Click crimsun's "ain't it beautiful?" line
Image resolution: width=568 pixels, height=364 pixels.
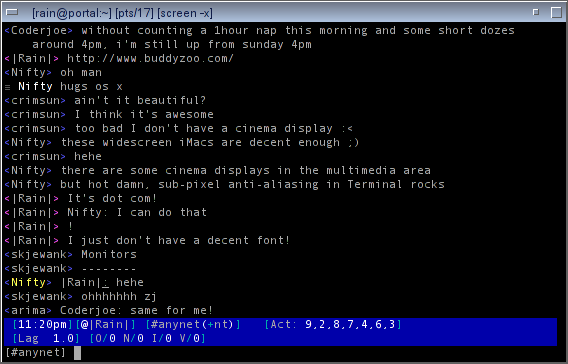click(105, 100)
